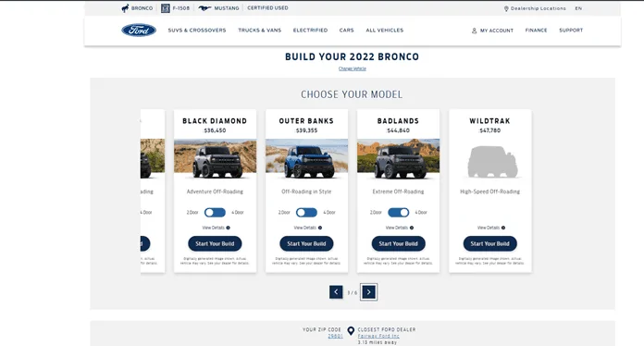The height and width of the screenshot is (346, 644).
Task: Click Wildtrak price $47,780
Action: click(490, 130)
